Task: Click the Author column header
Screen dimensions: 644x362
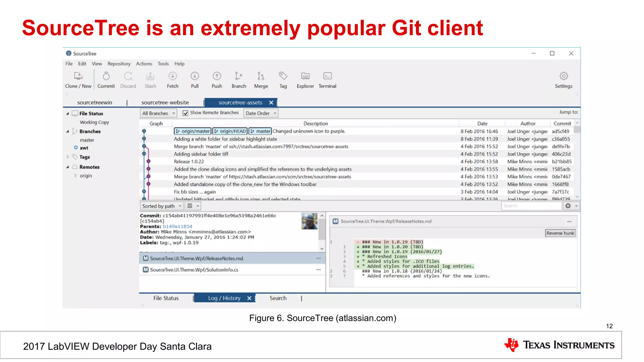Action: [528, 123]
